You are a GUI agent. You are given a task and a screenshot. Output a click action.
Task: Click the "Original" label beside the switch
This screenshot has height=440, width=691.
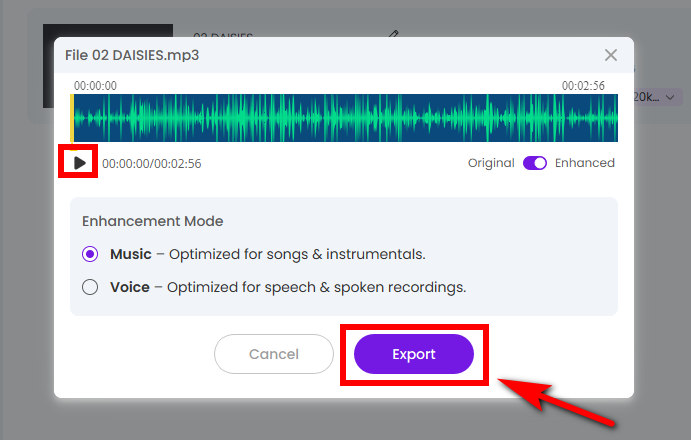coord(491,163)
